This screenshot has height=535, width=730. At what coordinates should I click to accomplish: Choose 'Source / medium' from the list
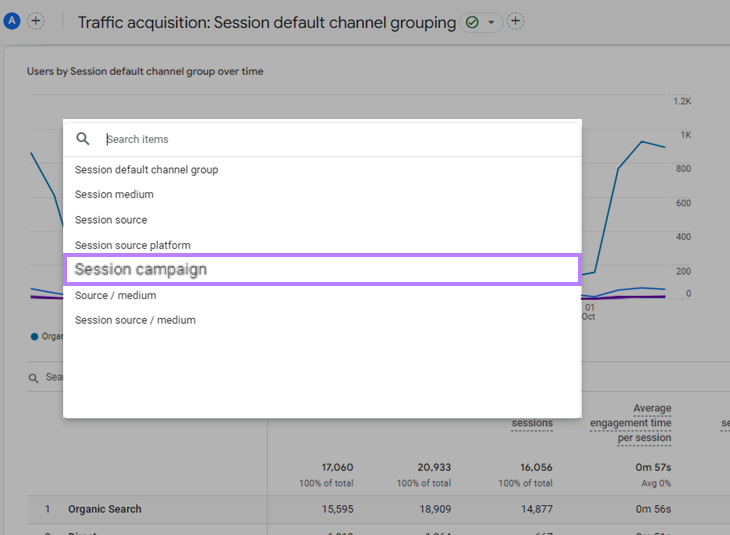click(x=115, y=296)
